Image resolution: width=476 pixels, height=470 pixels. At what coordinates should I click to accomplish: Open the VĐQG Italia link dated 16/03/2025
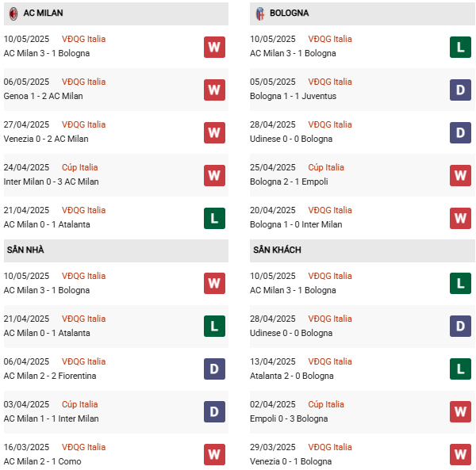click(x=84, y=447)
